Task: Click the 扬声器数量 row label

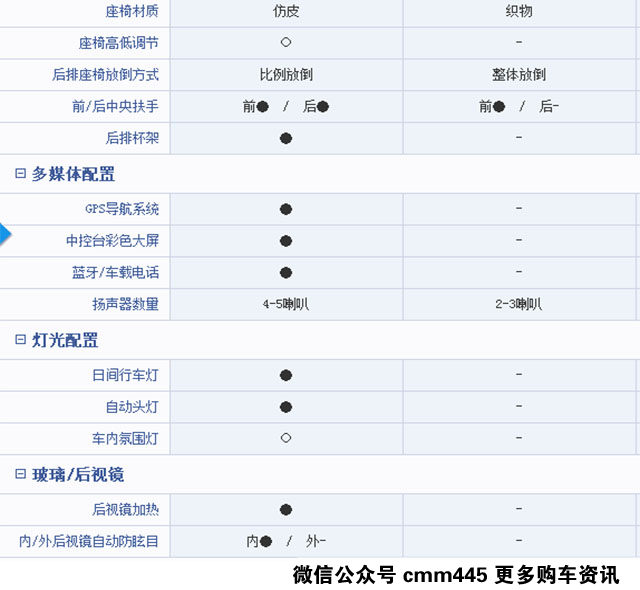Action: [x=125, y=304]
